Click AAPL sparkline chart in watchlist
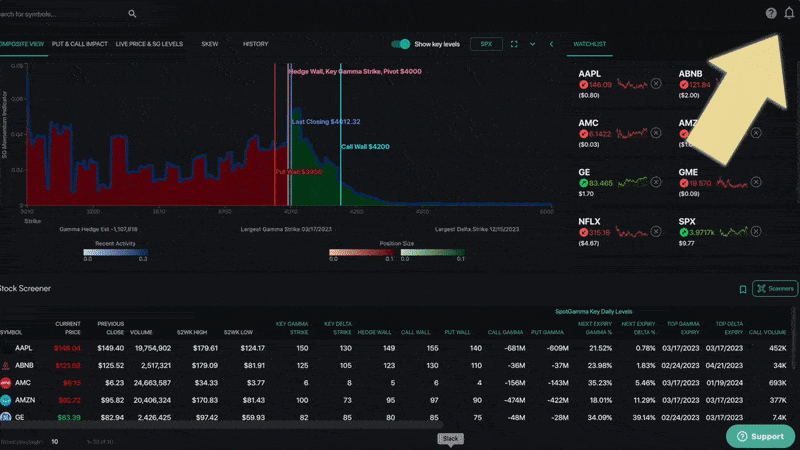 [x=632, y=84]
